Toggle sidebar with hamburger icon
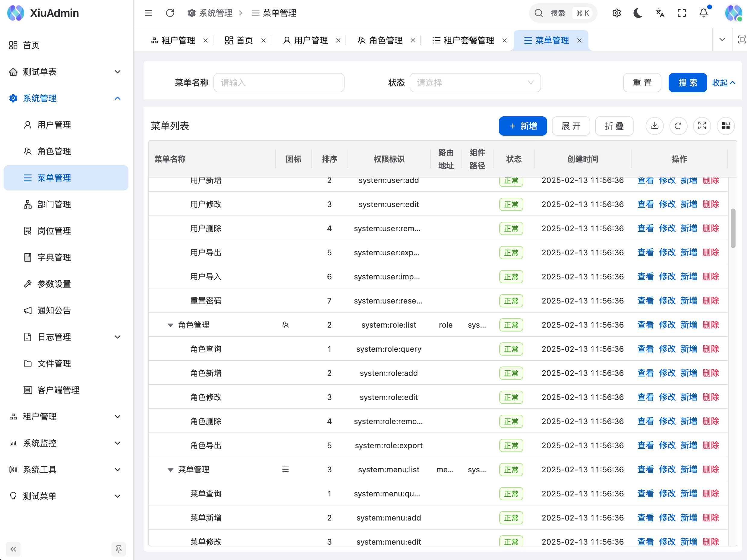 148,13
